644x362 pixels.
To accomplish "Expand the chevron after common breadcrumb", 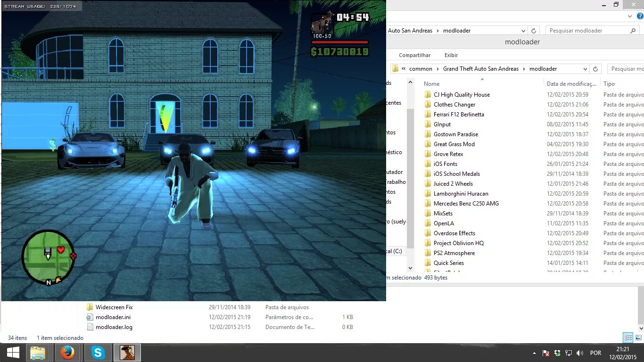I will point(438,69).
